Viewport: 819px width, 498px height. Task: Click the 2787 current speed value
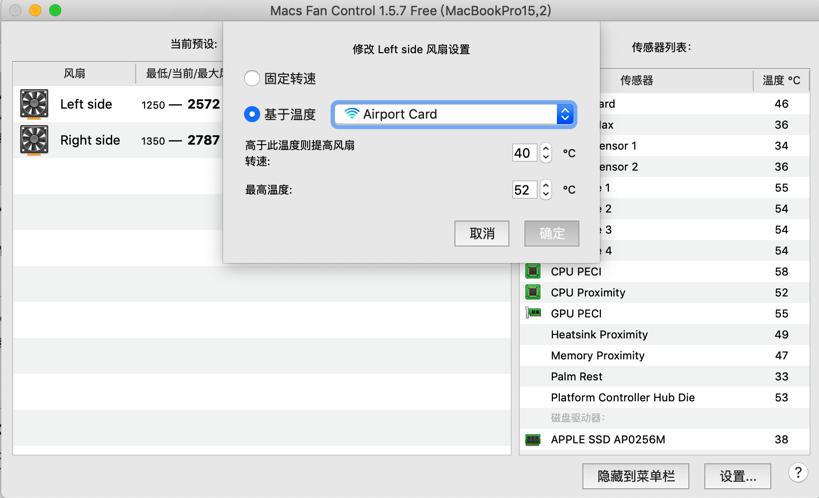(204, 140)
